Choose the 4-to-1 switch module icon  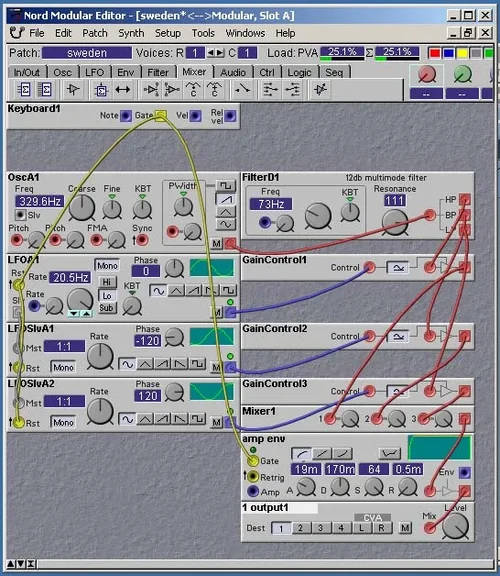coord(271,89)
